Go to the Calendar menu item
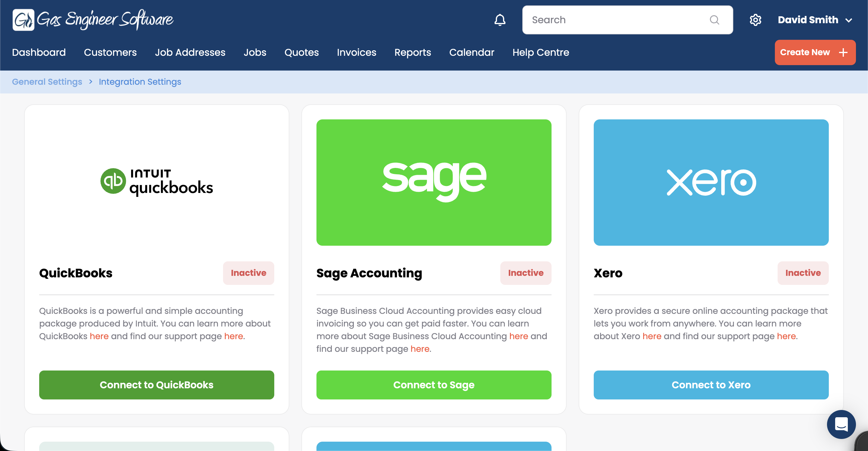Viewport: 868px width, 451px height. (471, 52)
